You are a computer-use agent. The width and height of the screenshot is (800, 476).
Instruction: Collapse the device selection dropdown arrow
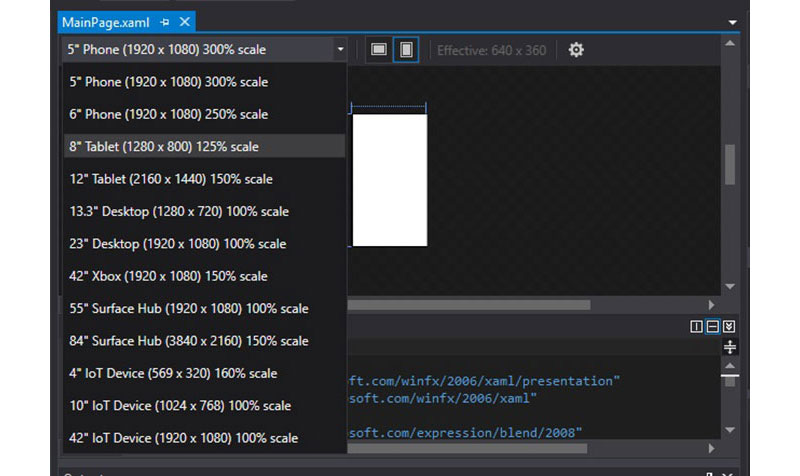click(340, 49)
